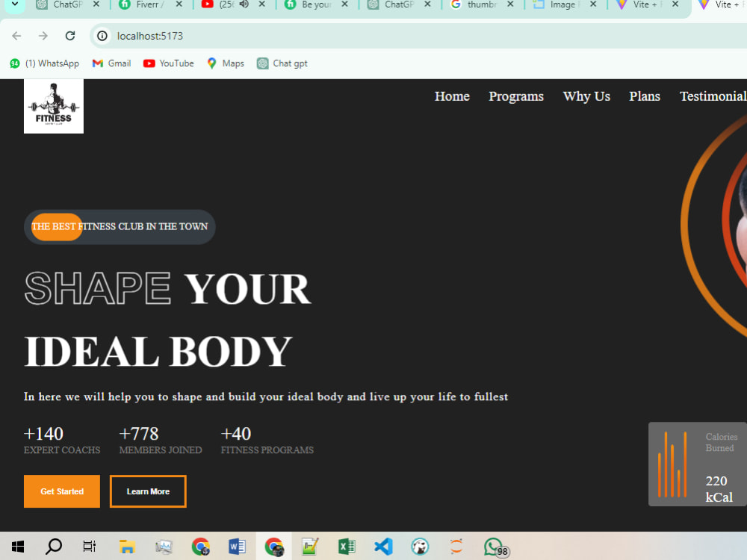The height and width of the screenshot is (560, 747).
Task: Click the Get Started button
Action: tap(62, 491)
